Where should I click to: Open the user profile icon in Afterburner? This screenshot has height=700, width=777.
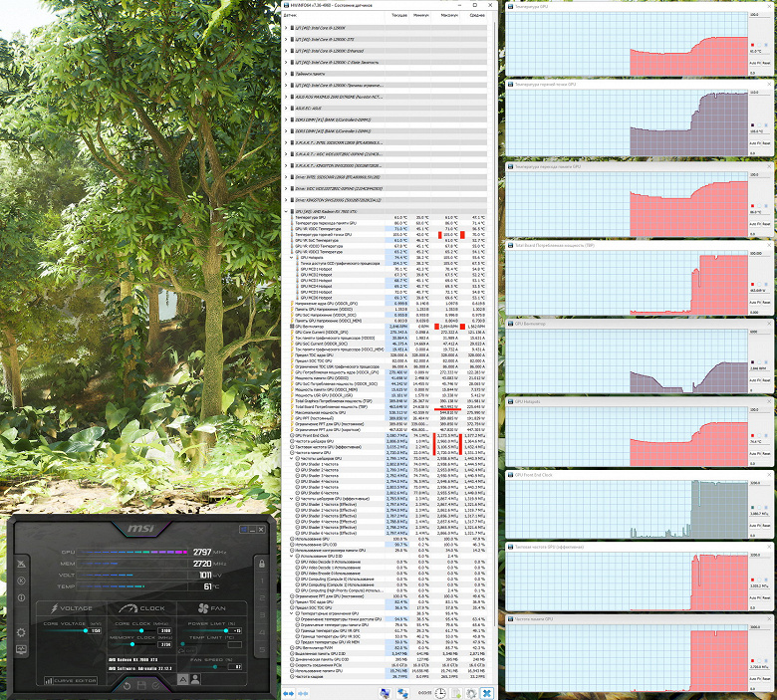pos(195,680)
